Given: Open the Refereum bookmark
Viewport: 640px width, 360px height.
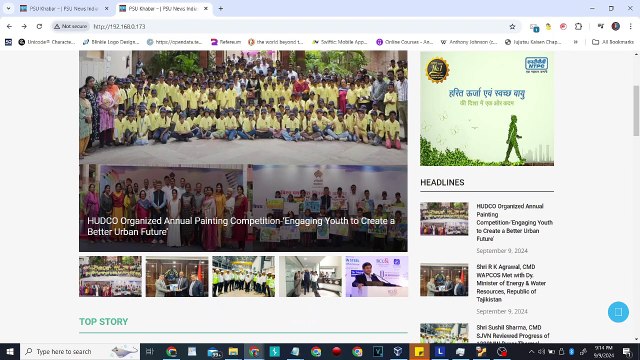Looking at the screenshot, I should click(x=226, y=42).
